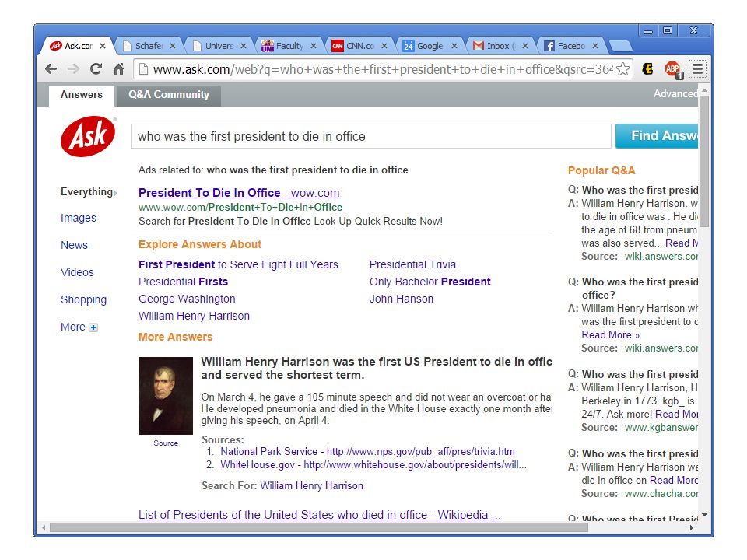Open the WhiteHouse.gov source link
Screen dimensions: 747x560
[373, 465]
